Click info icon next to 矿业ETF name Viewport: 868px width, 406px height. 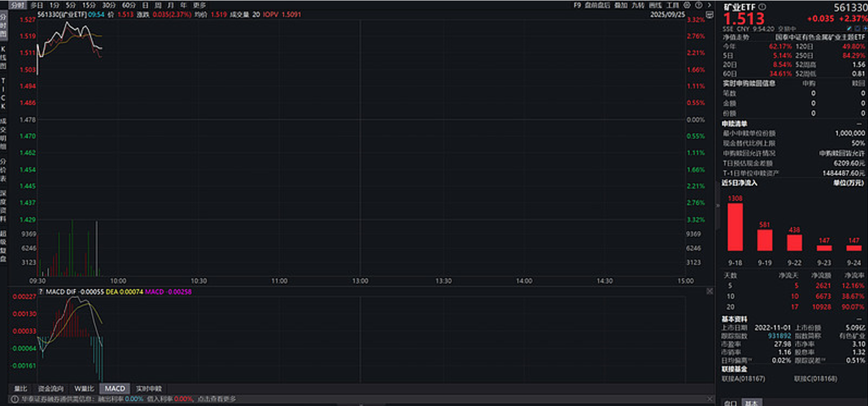762,7
